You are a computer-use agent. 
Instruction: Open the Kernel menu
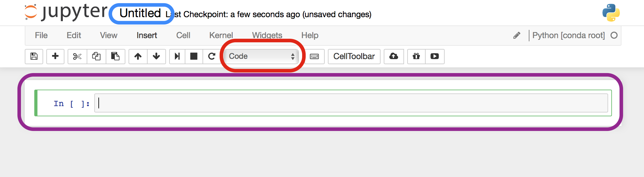(221, 35)
